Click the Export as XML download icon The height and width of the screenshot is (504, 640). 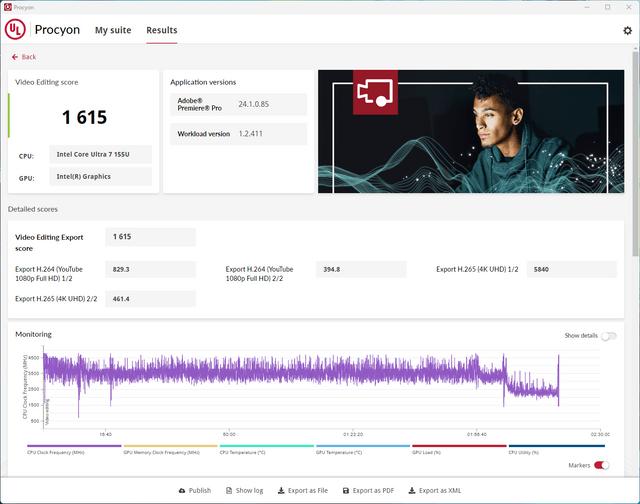tap(412, 491)
